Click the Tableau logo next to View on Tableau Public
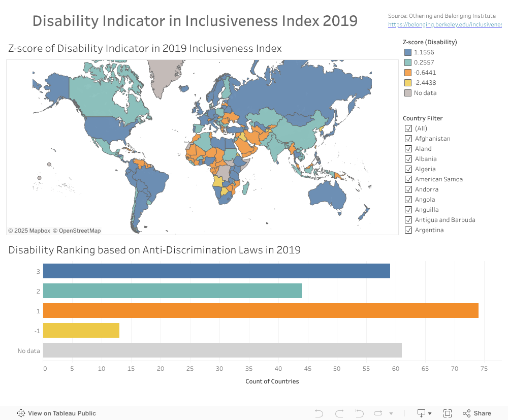This screenshot has width=508, height=420. tap(21, 413)
